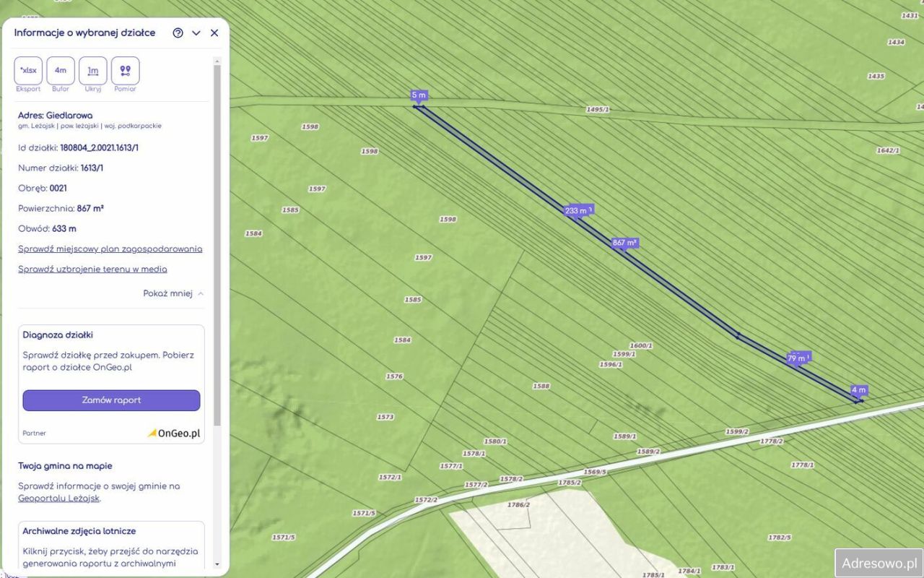Select parcel 1573 on the map

pyautogui.click(x=385, y=417)
